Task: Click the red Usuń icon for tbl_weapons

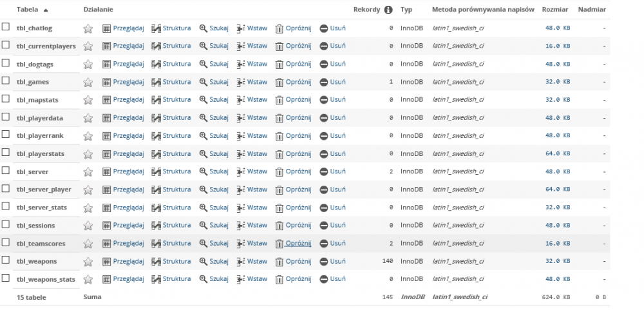Action: pos(324,262)
